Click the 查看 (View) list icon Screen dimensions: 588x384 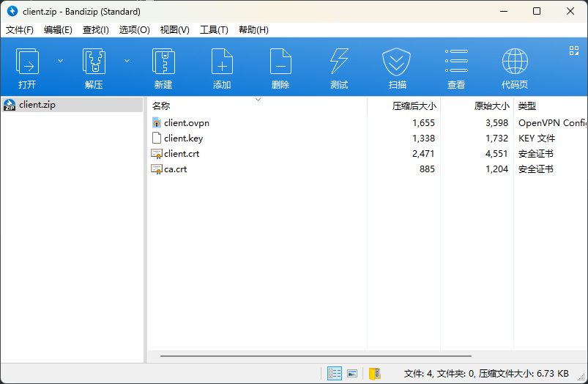(456, 61)
